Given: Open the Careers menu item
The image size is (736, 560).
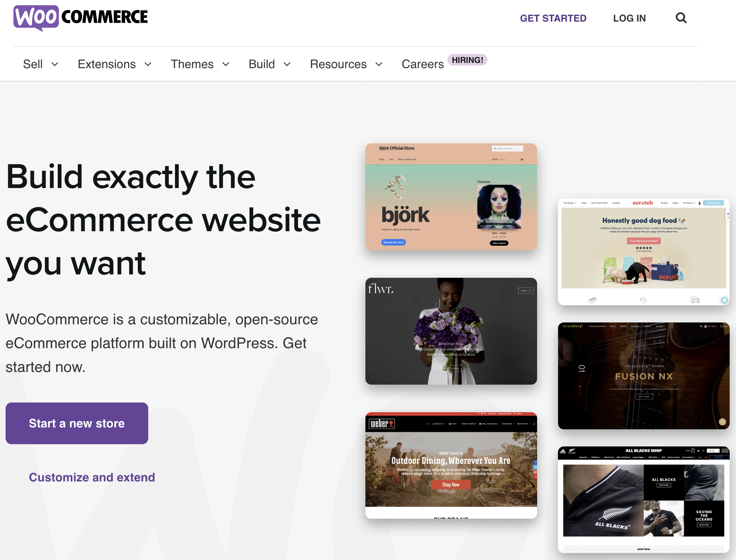Looking at the screenshot, I should (423, 64).
